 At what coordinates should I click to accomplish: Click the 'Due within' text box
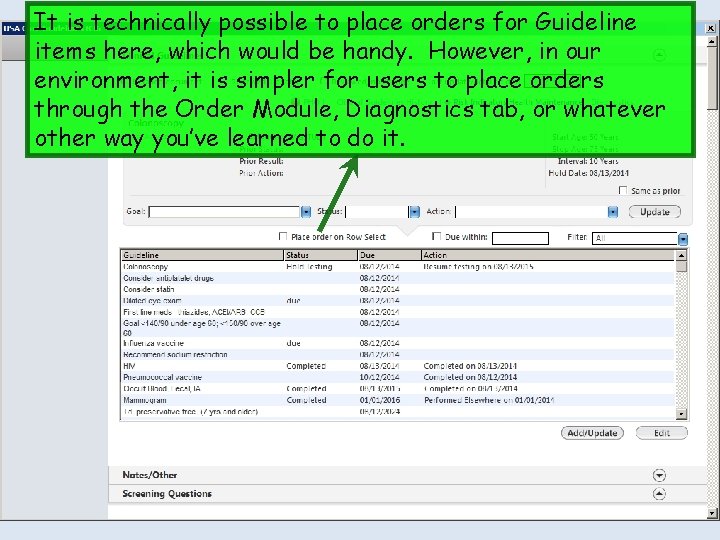[x=520, y=238]
